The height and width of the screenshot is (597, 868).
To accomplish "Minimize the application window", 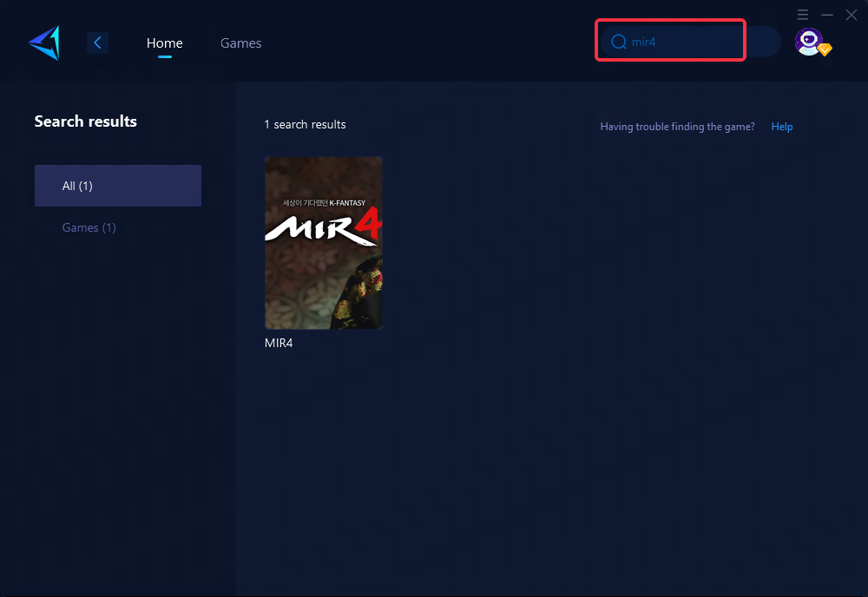I will (827, 15).
